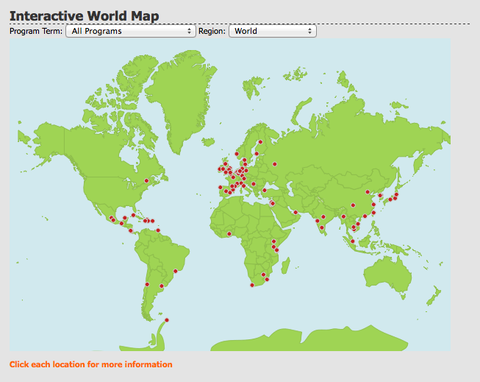Select the marker on Taiwan
This screenshot has height=382, width=480.
(x=374, y=212)
